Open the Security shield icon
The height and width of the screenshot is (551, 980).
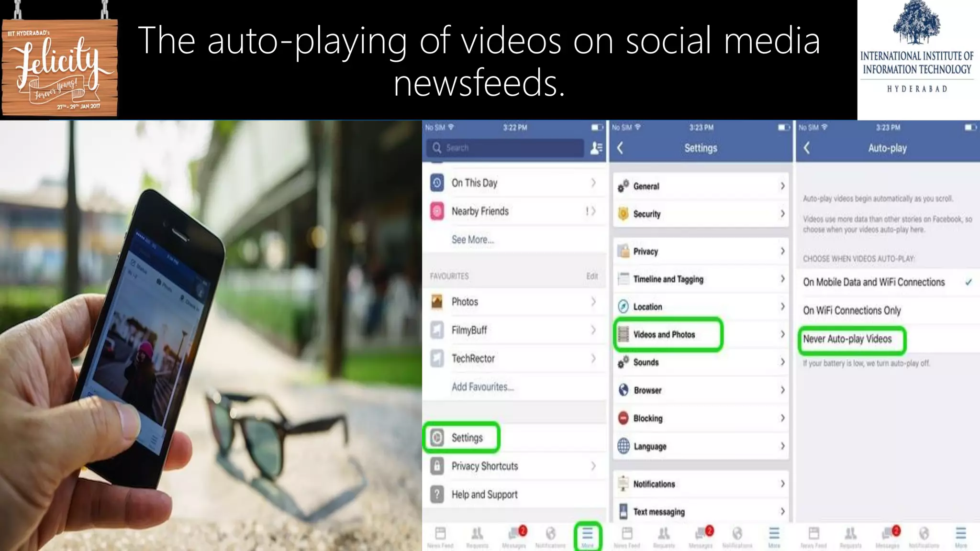(x=623, y=214)
